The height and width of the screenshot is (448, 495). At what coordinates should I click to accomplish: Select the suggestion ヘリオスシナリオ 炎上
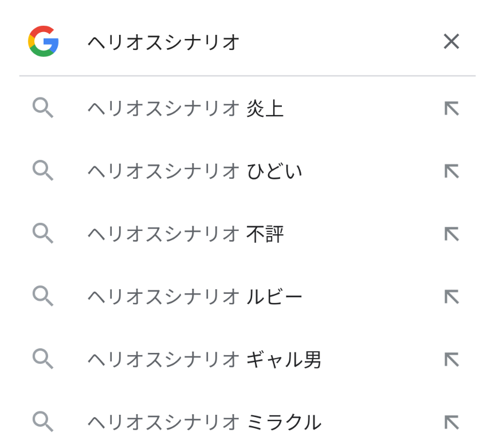(185, 108)
